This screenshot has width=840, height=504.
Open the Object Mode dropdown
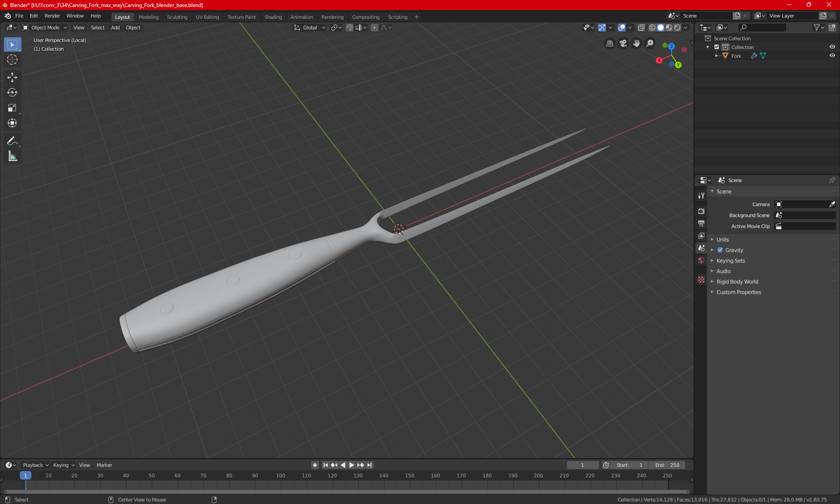45,28
